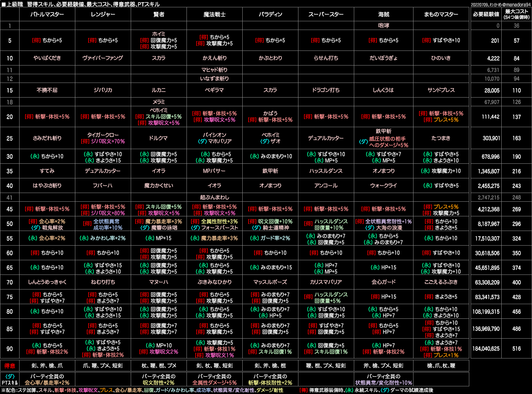Click the はやぶさ斬り skill cell
Viewport: 532px width, 394px height.
47,186
